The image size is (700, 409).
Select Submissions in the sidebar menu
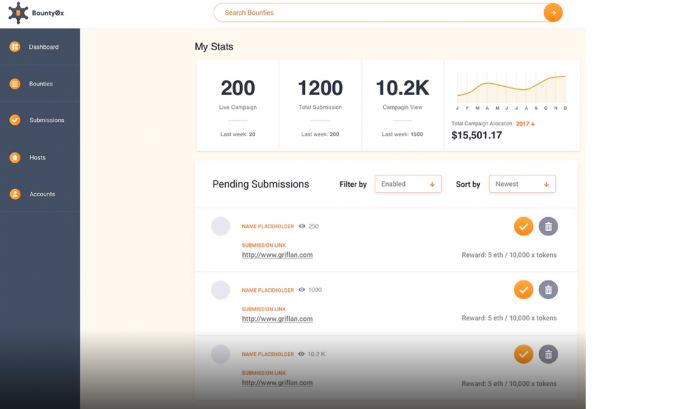(x=46, y=120)
